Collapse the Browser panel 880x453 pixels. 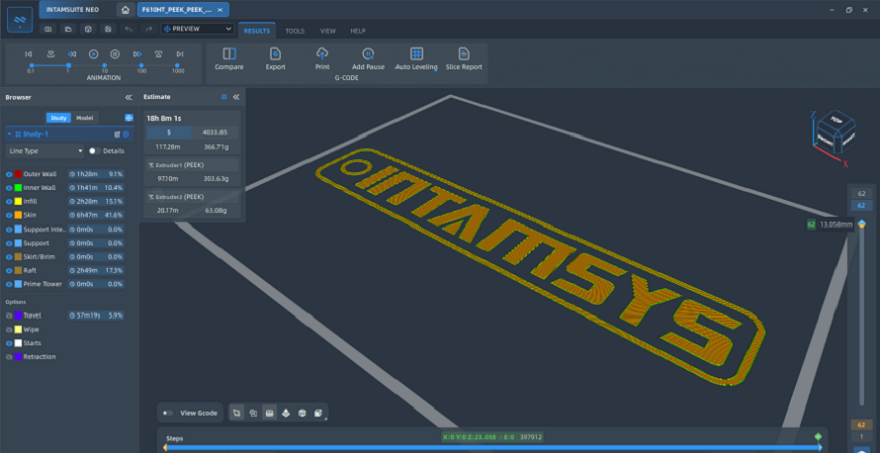tap(129, 97)
